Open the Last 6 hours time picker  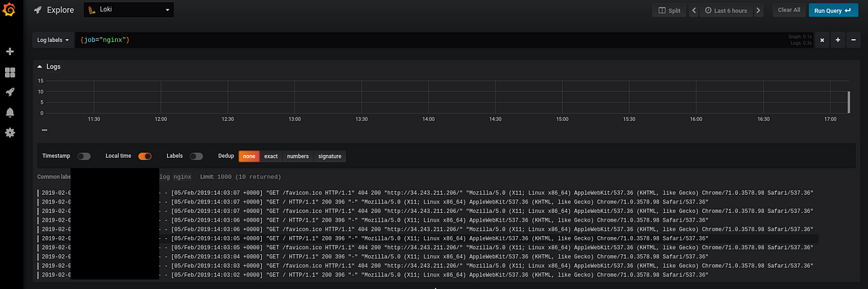tap(726, 10)
